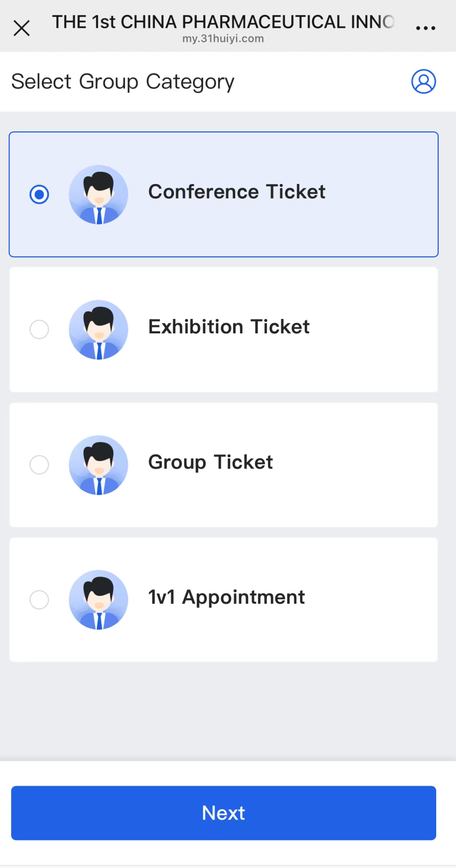
Task: Click the 1v1 Appointment label text
Action: pos(226,598)
